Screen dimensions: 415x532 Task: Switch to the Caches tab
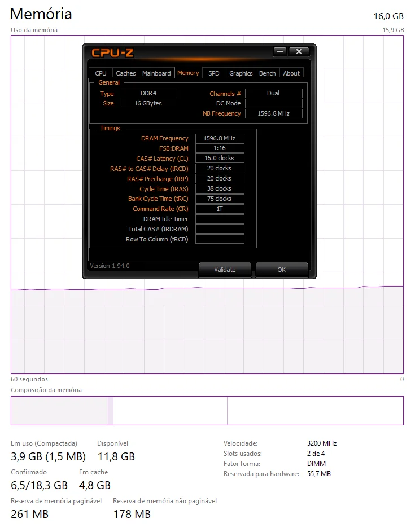point(126,73)
